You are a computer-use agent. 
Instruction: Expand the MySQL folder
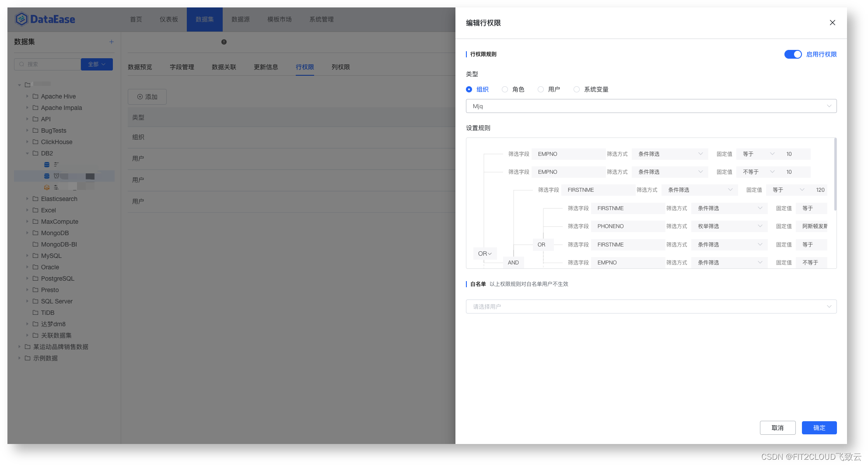(x=27, y=256)
